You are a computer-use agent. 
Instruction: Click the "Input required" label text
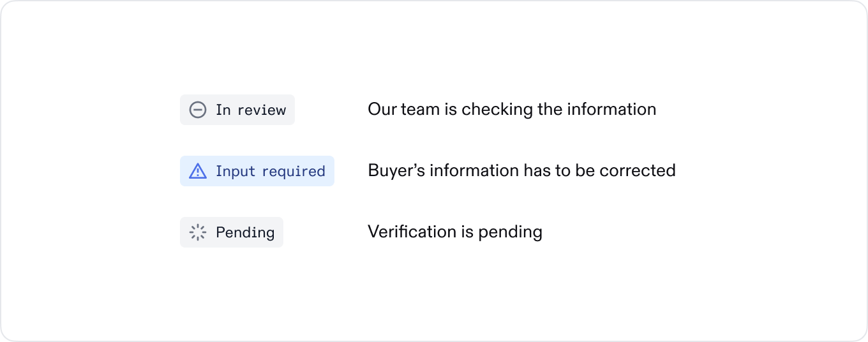(x=271, y=171)
